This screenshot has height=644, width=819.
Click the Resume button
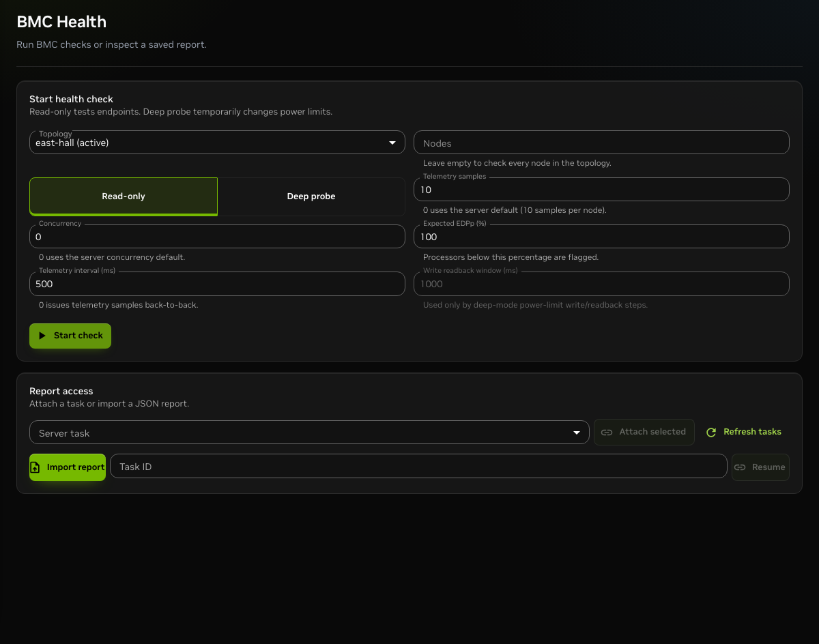(x=760, y=467)
